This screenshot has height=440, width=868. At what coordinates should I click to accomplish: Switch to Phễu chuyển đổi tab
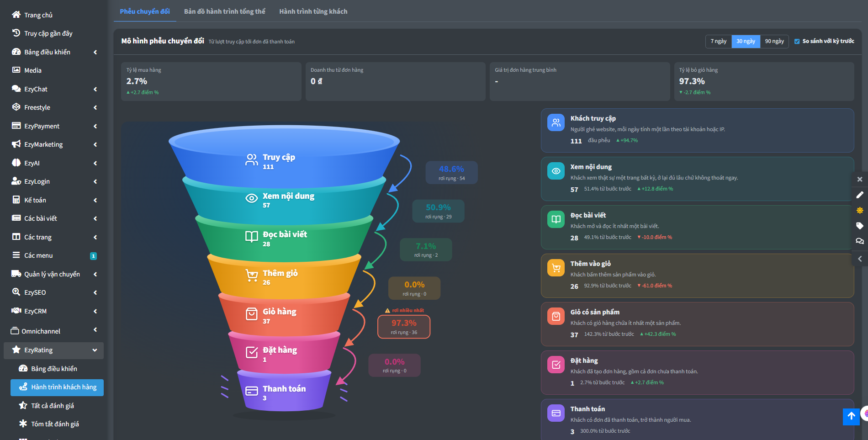tap(145, 11)
